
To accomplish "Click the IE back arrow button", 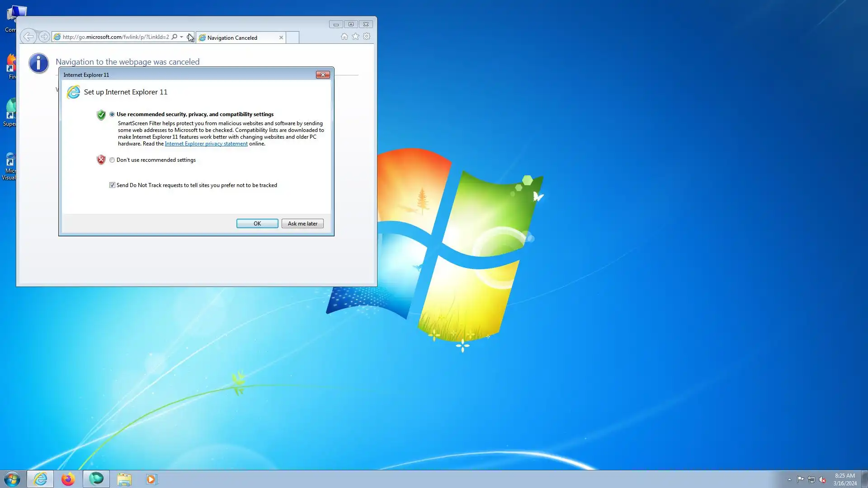I will [28, 37].
